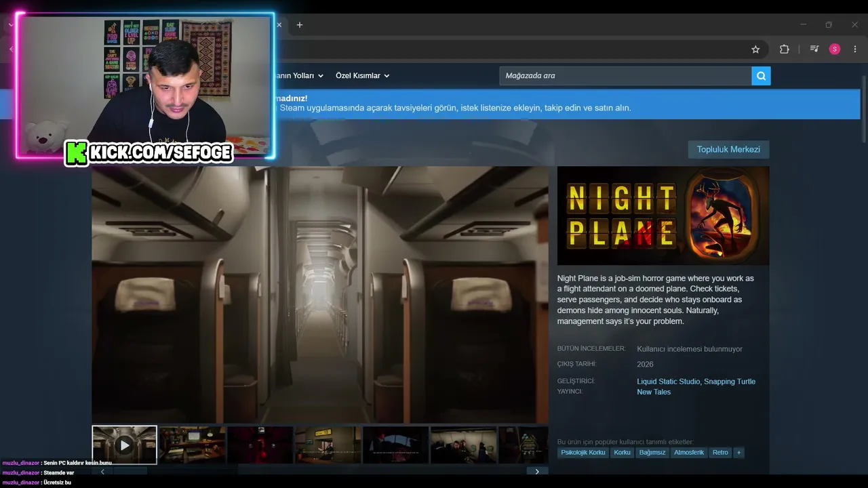This screenshot has height=488, width=868.
Task: Open the New Tales publisher link
Action: click(x=654, y=392)
